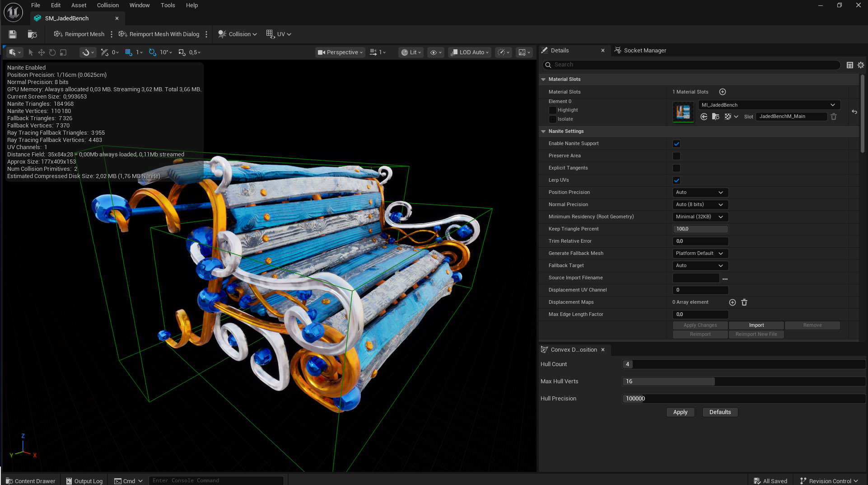Click the Browse to asset in Content Browser icon
Viewport: 868px width, 485px height.
click(x=32, y=34)
